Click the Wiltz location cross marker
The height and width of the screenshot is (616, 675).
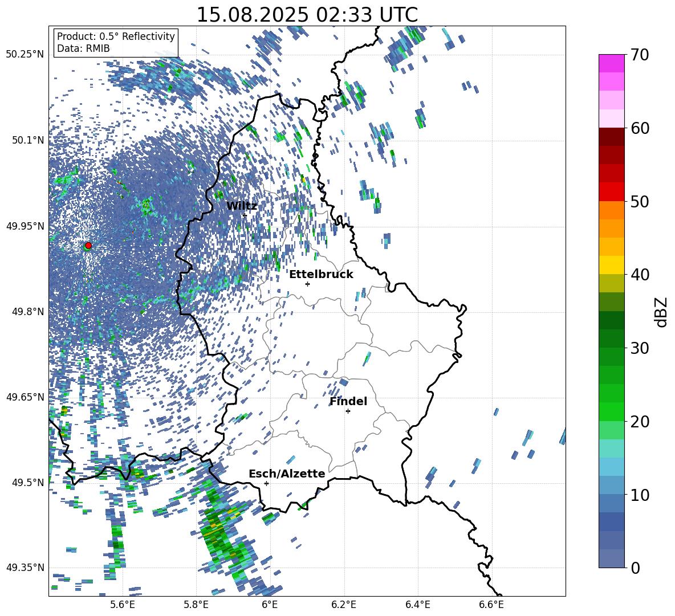[x=245, y=215]
